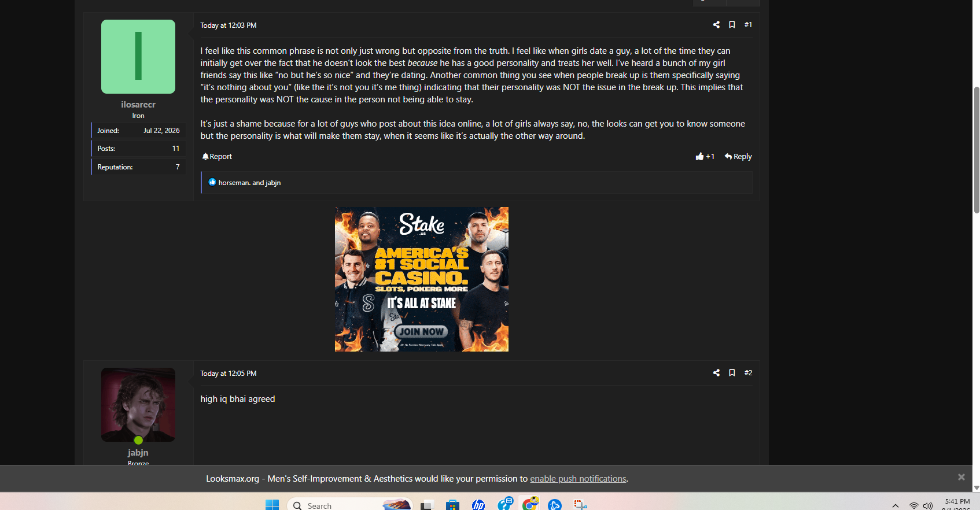
Task: Click ilosarecr's Posts count '11'
Action: tap(176, 149)
